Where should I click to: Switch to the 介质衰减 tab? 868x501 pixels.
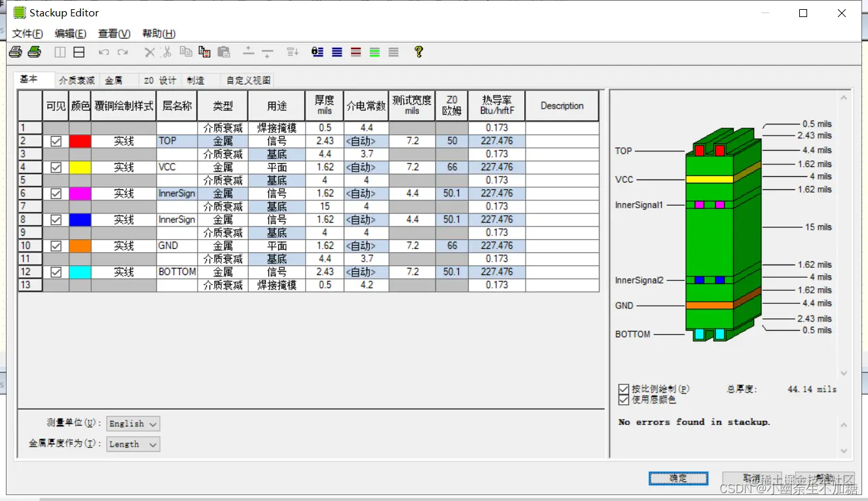(77, 81)
